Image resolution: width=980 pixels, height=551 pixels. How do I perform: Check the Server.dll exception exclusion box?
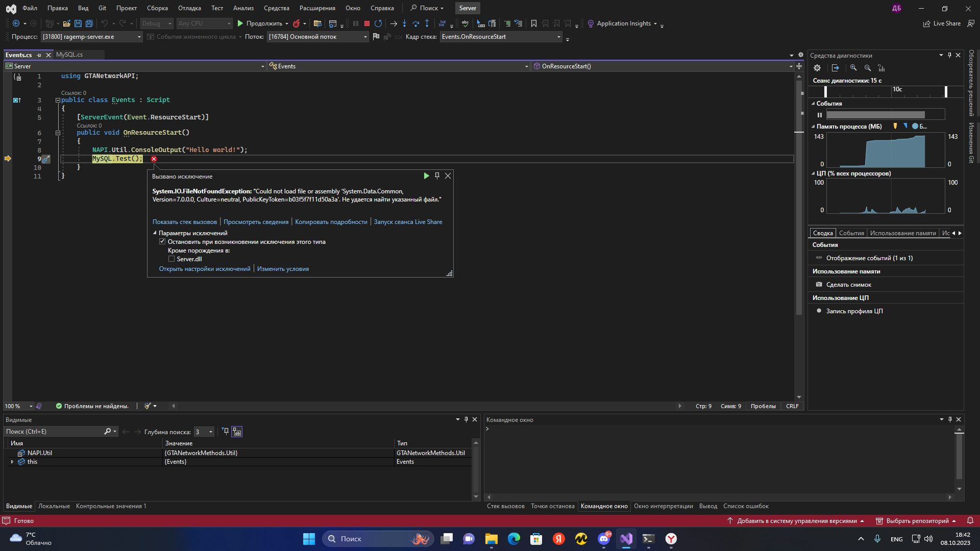coord(171,259)
